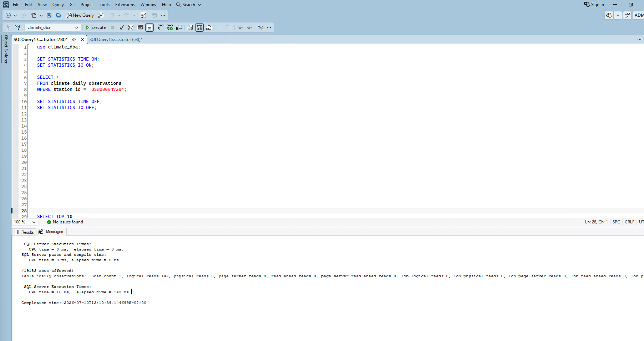This screenshot has height=341, width=644.
Task: Open the Git menu
Action: tap(72, 5)
